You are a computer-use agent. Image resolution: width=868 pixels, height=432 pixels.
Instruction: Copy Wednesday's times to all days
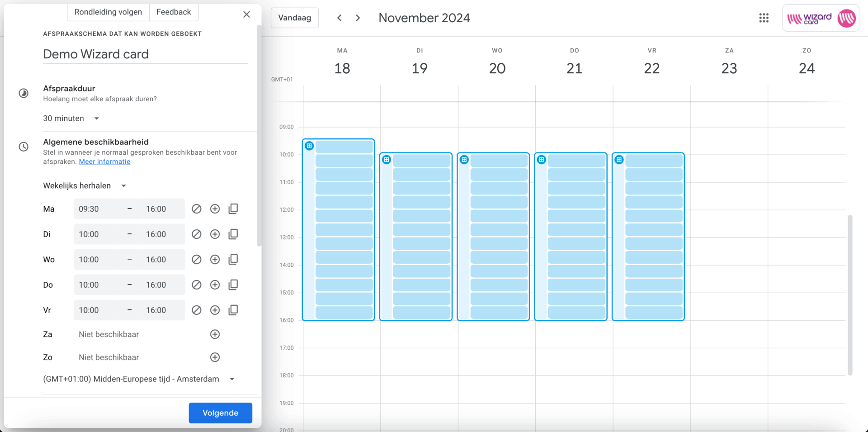[233, 260]
